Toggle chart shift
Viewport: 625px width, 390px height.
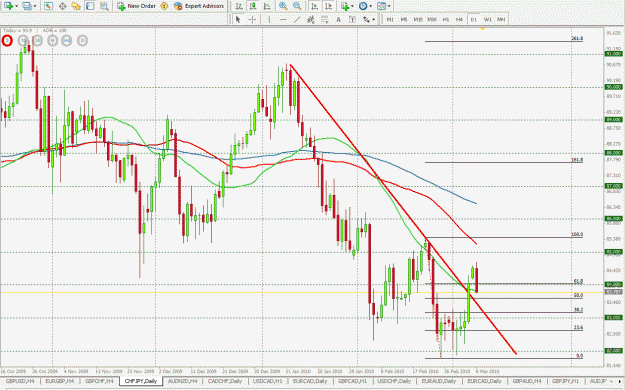pos(328,6)
